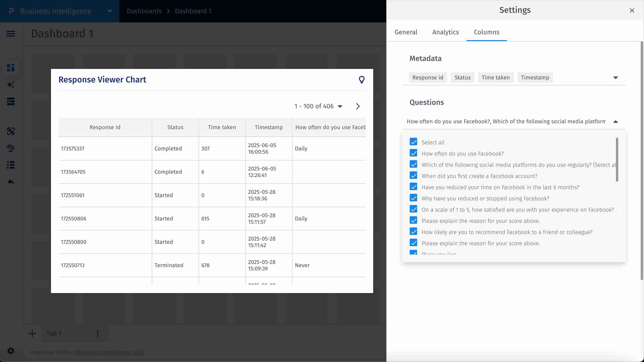Go to next page of responses
The width and height of the screenshot is (644, 362).
click(358, 106)
